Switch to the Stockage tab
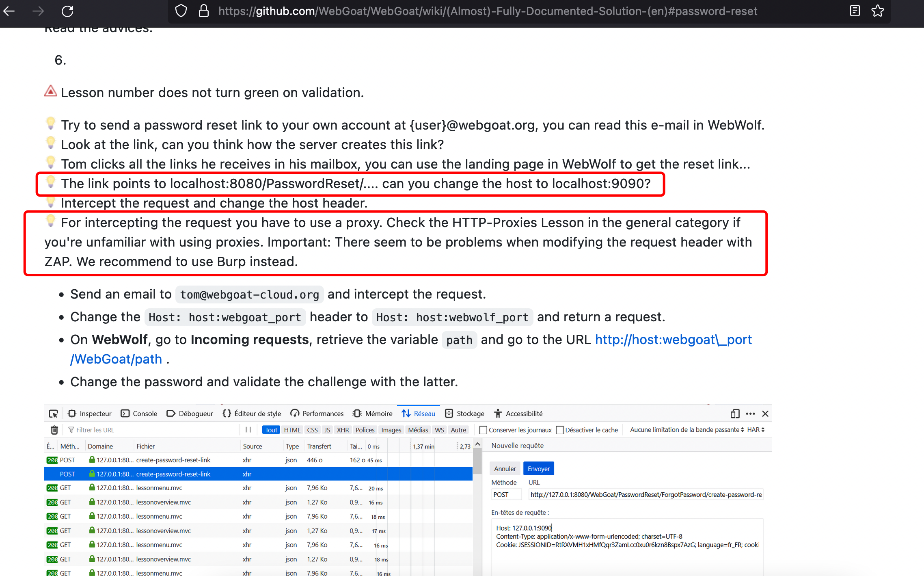The width and height of the screenshot is (924, 576). point(464,414)
